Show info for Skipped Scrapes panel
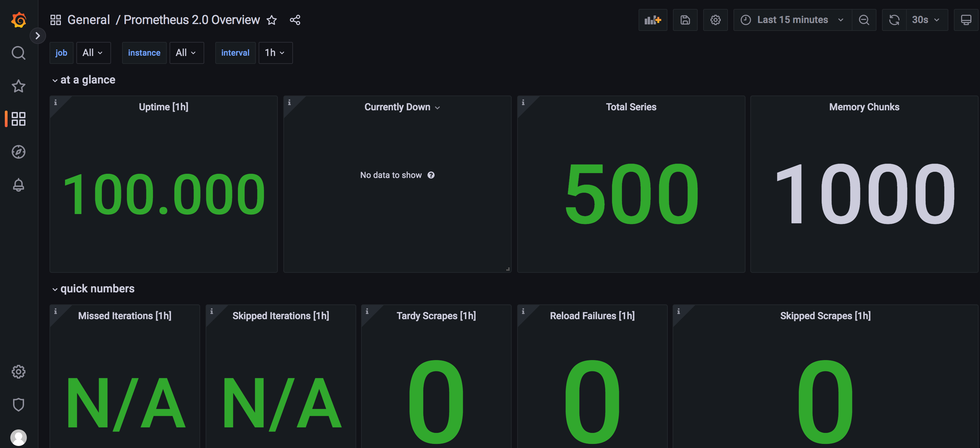980x448 pixels. [678, 311]
